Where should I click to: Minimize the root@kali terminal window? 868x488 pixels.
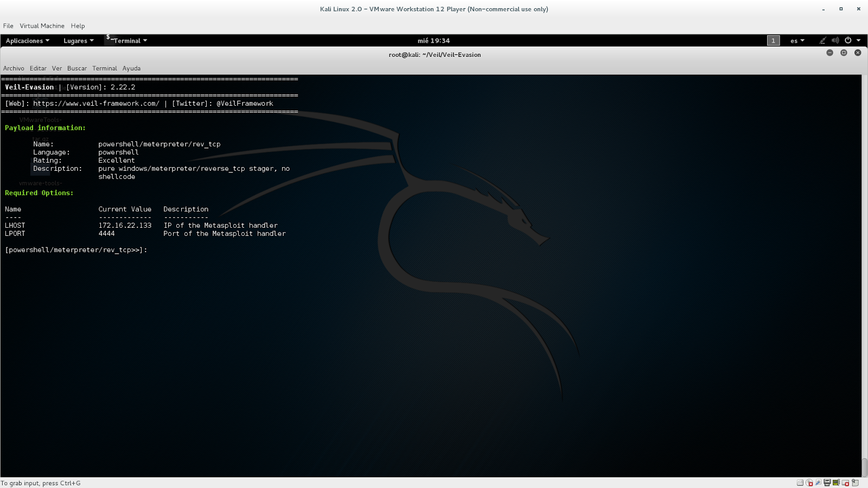coord(829,53)
